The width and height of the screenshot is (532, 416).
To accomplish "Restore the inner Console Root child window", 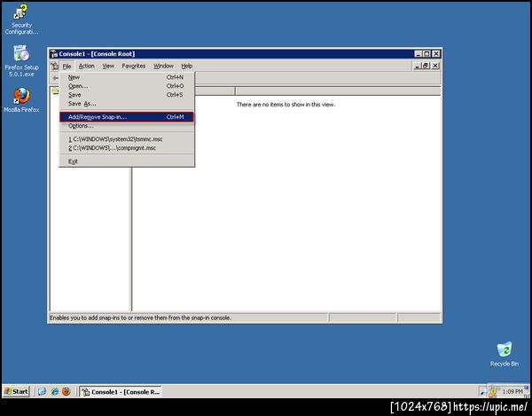I will (x=426, y=66).
